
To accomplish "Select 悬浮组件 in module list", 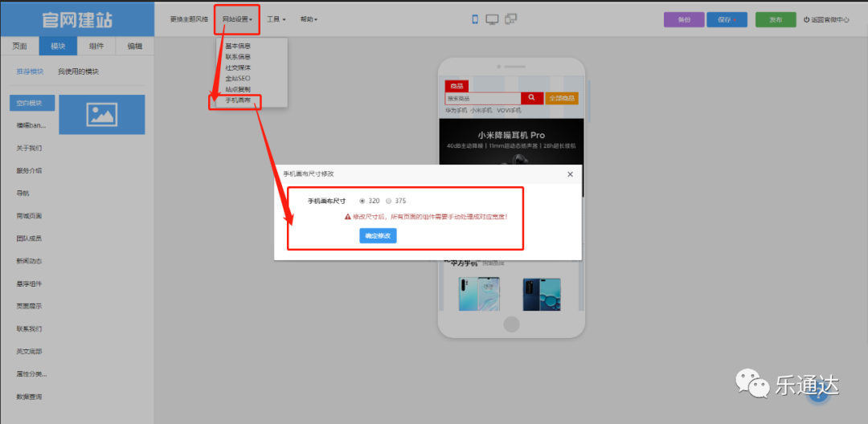I will click(x=29, y=283).
